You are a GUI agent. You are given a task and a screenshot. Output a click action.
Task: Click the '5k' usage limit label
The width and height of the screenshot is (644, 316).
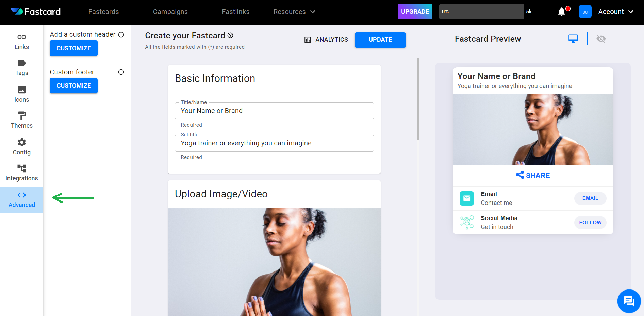click(529, 12)
